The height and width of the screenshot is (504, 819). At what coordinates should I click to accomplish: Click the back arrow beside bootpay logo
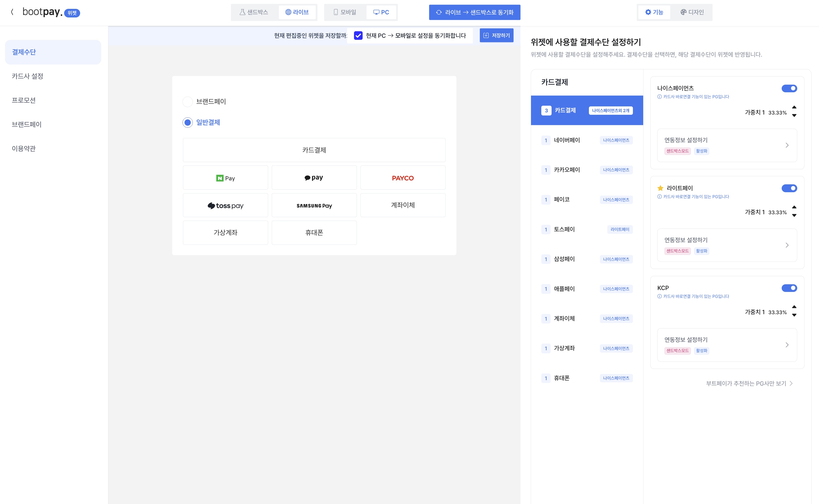12,12
